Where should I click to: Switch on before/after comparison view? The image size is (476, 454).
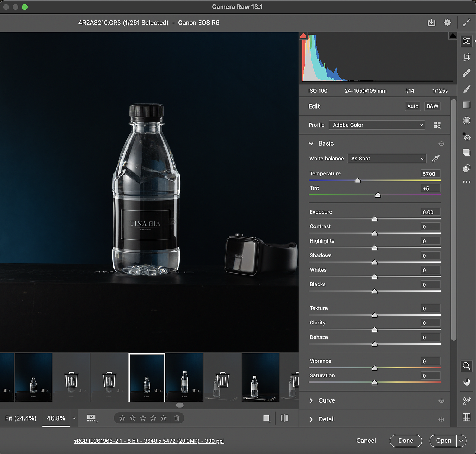tap(284, 418)
